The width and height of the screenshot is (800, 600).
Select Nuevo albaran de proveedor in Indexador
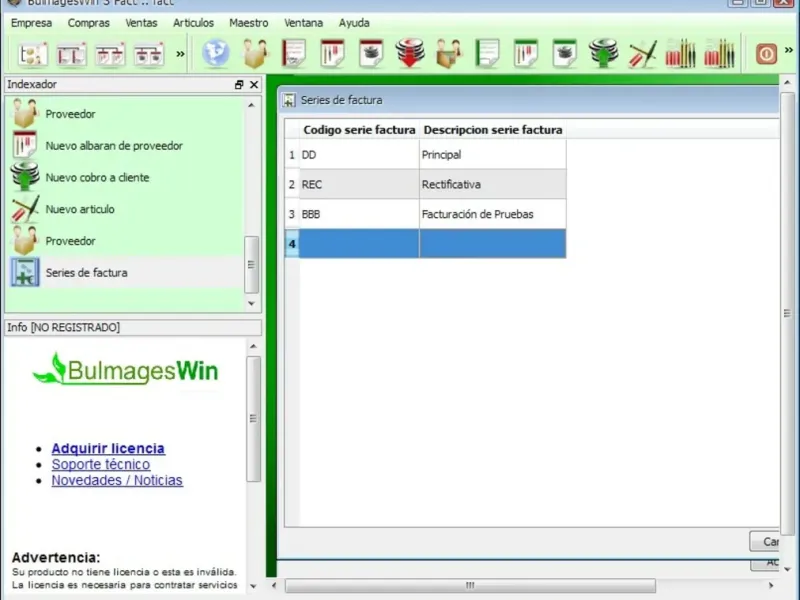[125, 146]
